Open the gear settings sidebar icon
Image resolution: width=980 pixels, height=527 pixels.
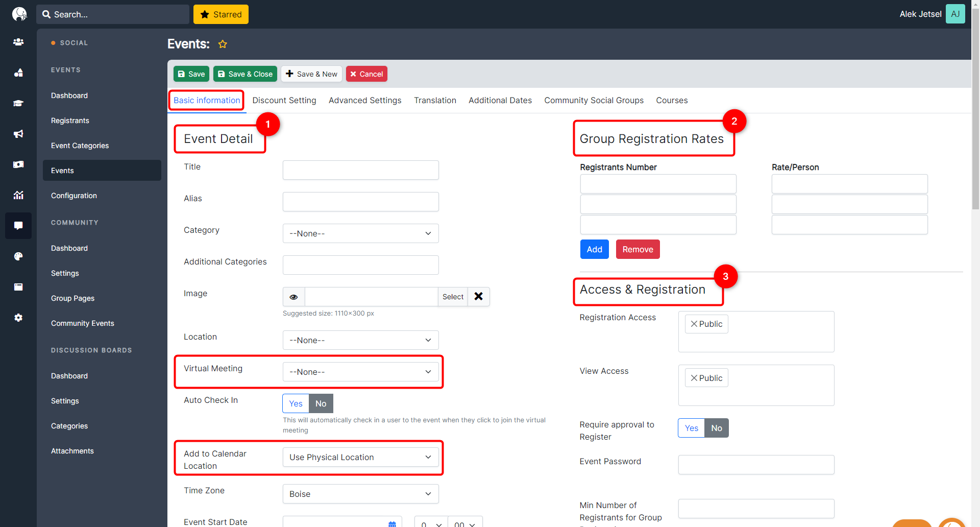pyautogui.click(x=18, y=318)
